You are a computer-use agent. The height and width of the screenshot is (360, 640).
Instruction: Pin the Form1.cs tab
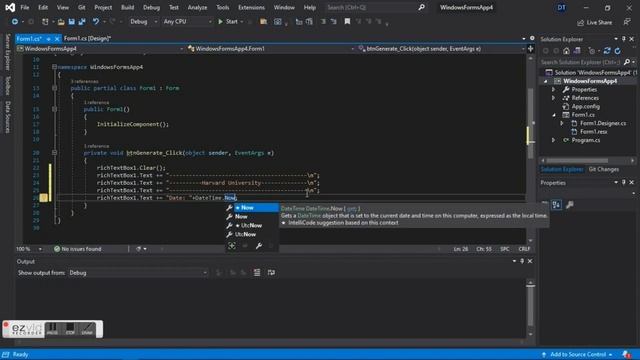point(49,39)
